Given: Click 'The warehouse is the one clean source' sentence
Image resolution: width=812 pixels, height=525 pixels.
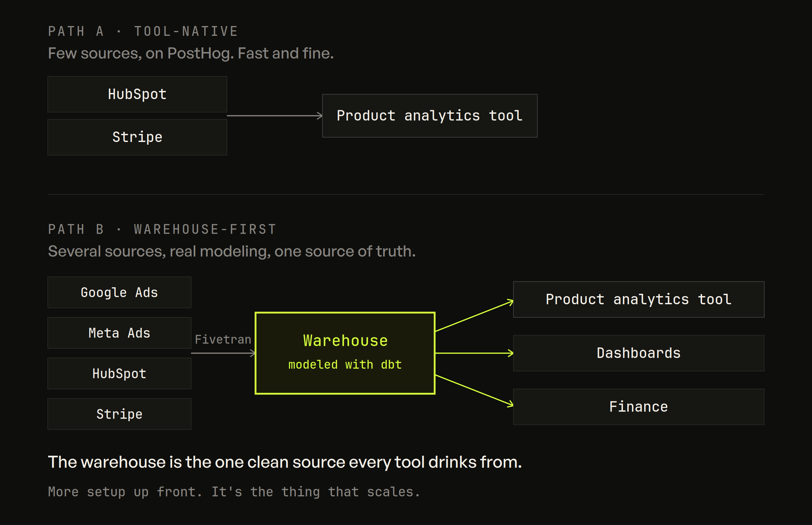Looking at the screenshot, I should pos(285,462).
